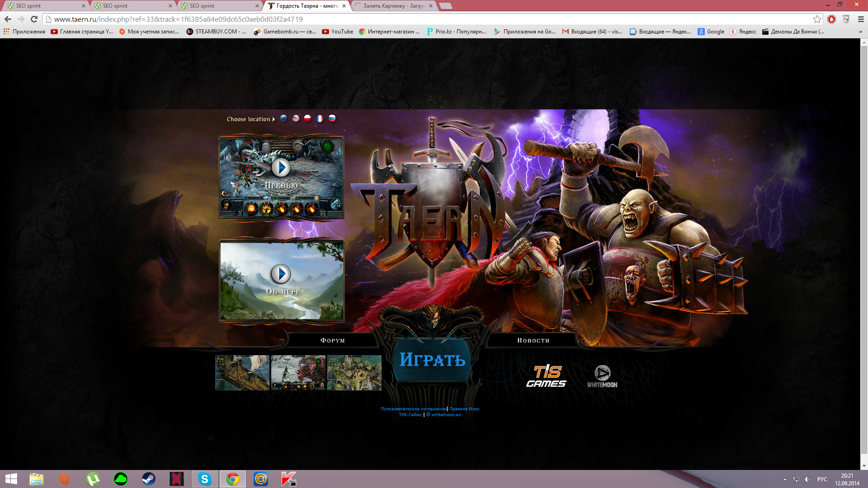The image size is (868, 488).
Task: Open the Приложения apps bookmark
Action: 24,32
